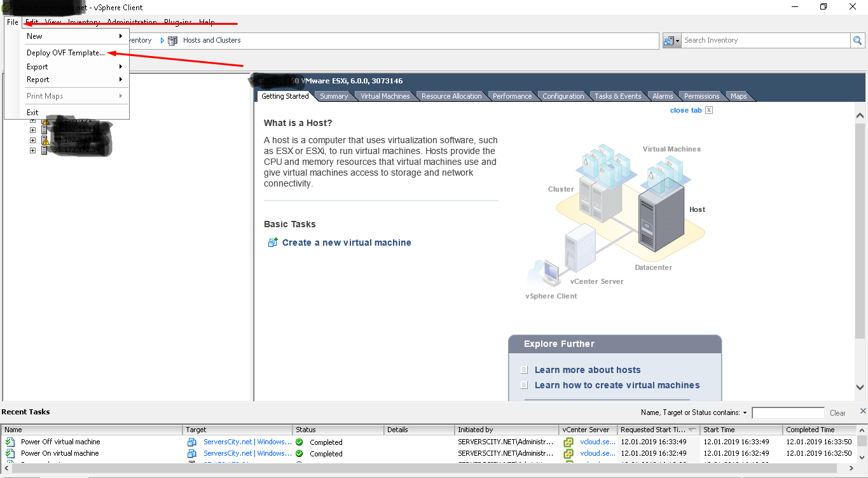The width and height of the screenshot is (868, 478).
Task: Select the Power Off virtual machine task text
Action: click(60, 442)
